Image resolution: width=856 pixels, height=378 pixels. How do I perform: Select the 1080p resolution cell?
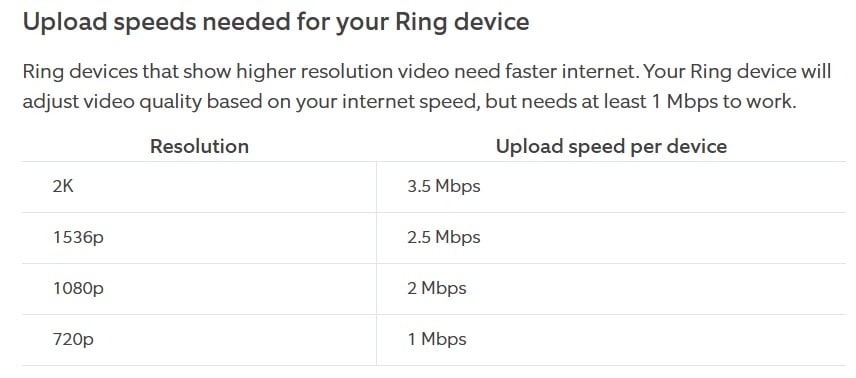click(x=199, y=288)
